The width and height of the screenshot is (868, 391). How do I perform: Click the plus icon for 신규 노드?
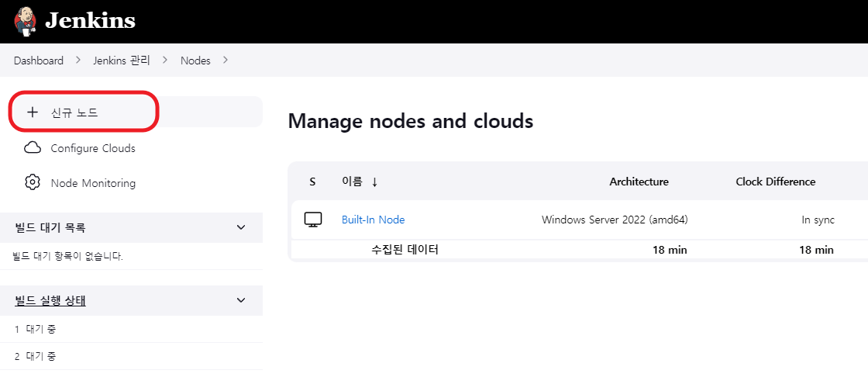click(x=33, y=112)
